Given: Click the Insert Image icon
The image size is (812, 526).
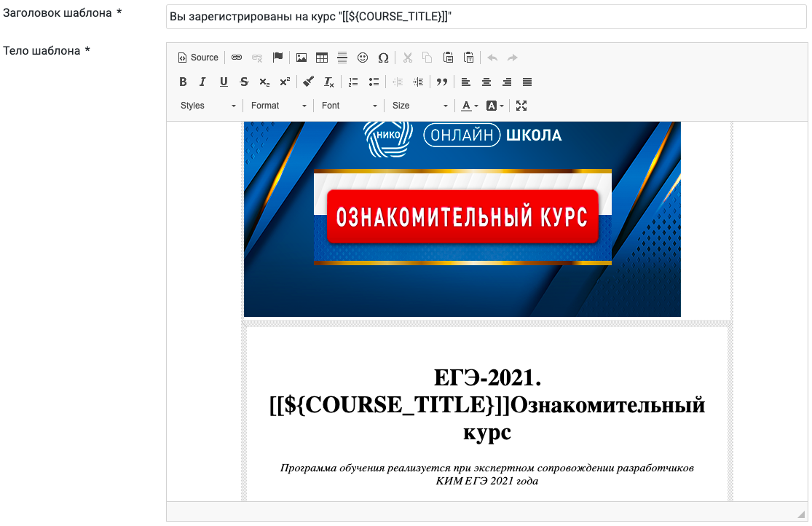Looking at the screenshot, I should (301, 58).
